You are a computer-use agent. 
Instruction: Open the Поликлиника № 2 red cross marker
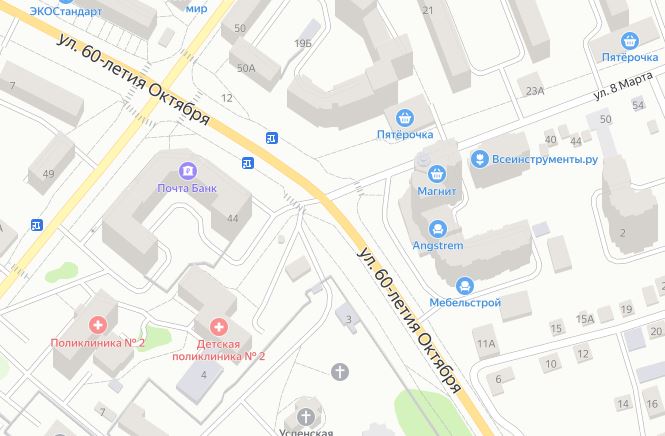(x=98, y=325)
